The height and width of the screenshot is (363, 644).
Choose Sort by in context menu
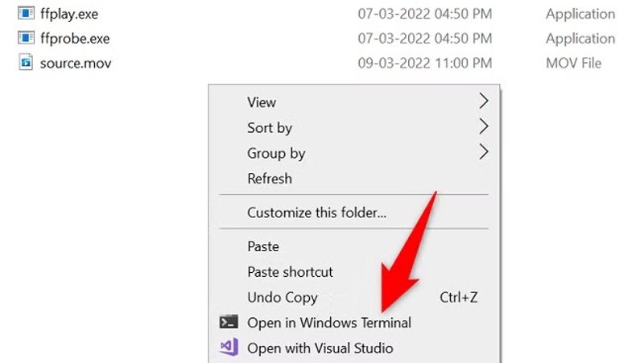270,127
